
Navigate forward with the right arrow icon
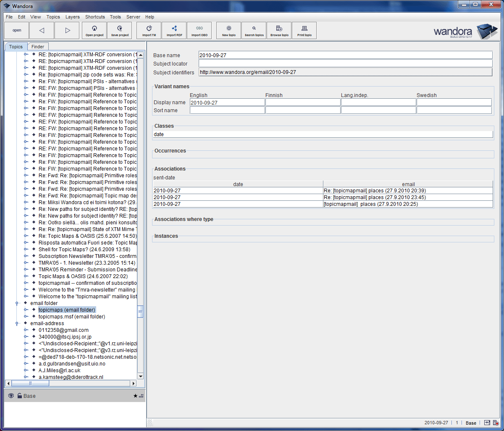point(67,30)
